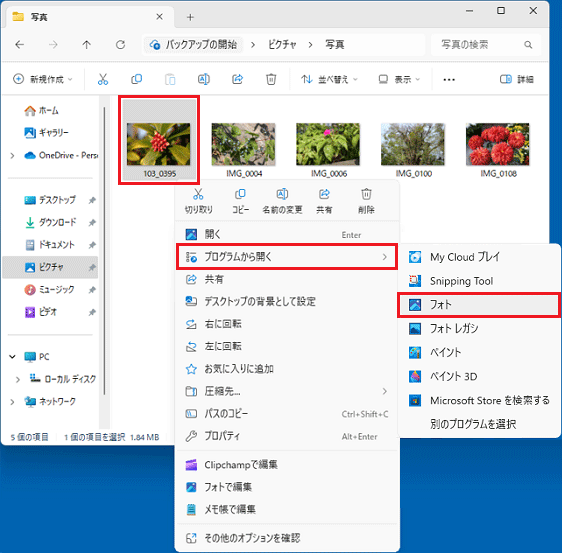
Task: Click the Rename icon in the toolbar
Action: point(204,79)
